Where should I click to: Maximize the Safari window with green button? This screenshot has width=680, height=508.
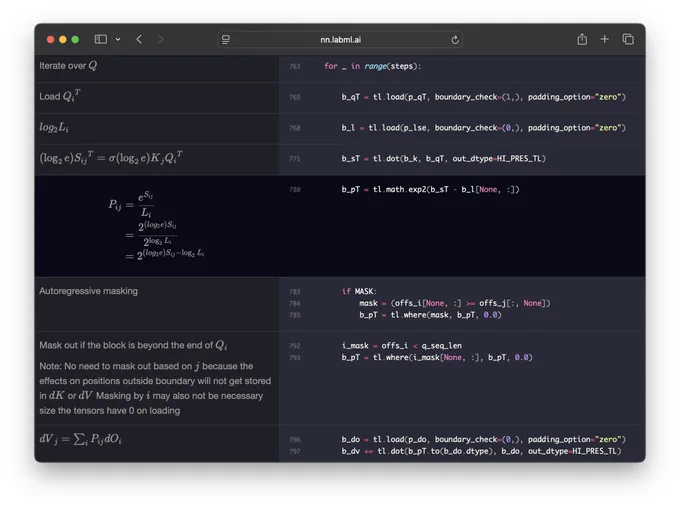point(75,39)
